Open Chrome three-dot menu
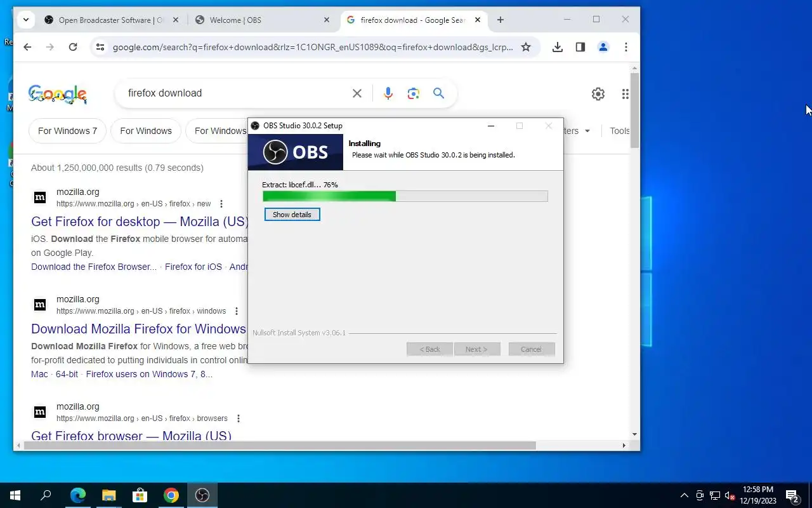 point(626,47)
